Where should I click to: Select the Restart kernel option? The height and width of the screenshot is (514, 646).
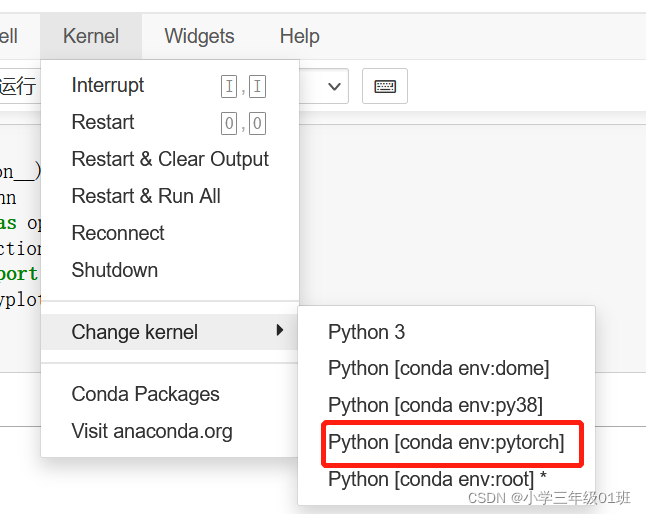[x=103, y=122]
